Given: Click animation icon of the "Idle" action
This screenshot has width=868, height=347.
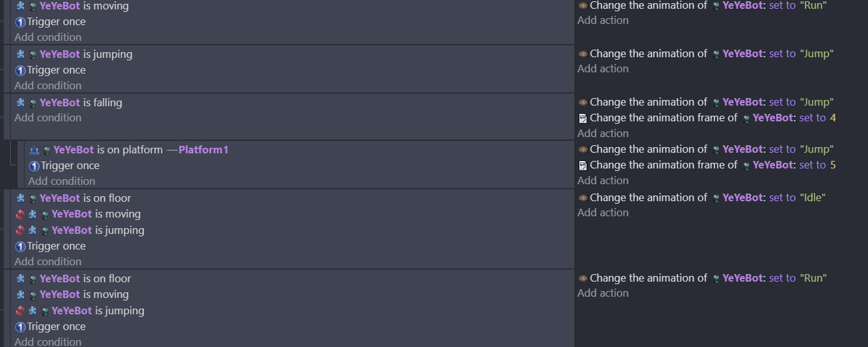Looking at the screenshot, I should point(582,198).
